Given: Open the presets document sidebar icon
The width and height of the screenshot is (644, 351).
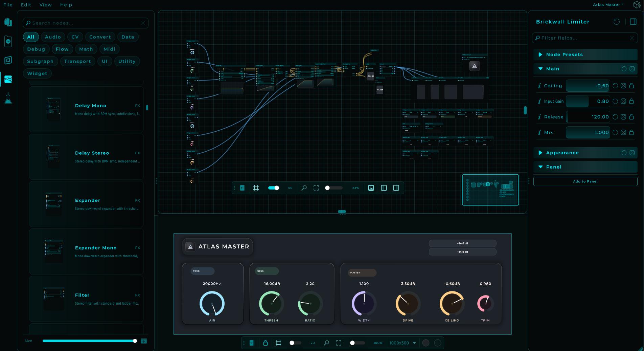Looking at the screenshot, I should pyautogui.click(x=8, y=41).
